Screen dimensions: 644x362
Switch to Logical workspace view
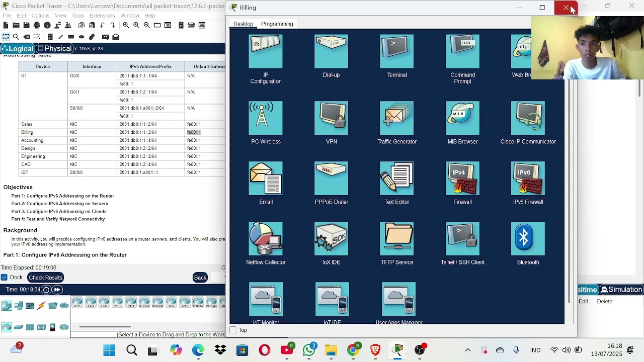pyautogui.click(x=18, y=49)
